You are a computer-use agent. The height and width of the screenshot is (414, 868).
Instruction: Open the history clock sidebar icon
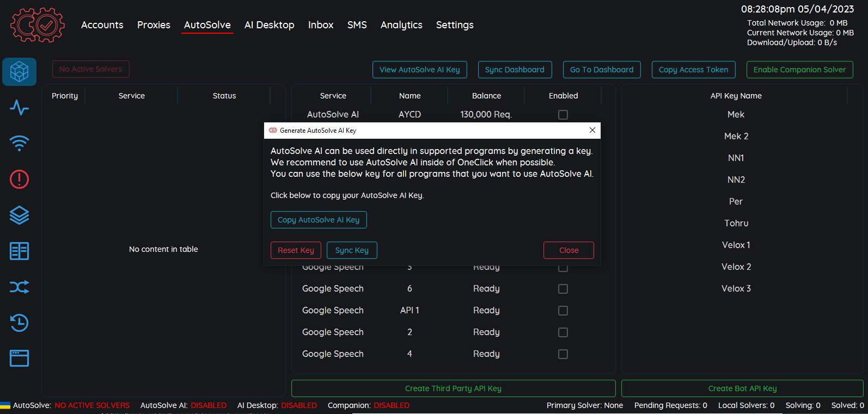[x=19, y=323]
